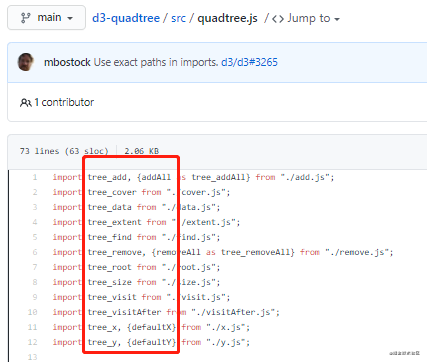Click the main branch dropdown caret arrow
Viewport: 427px width, 362px height.
pyautogui.click(x=70, y=19)
